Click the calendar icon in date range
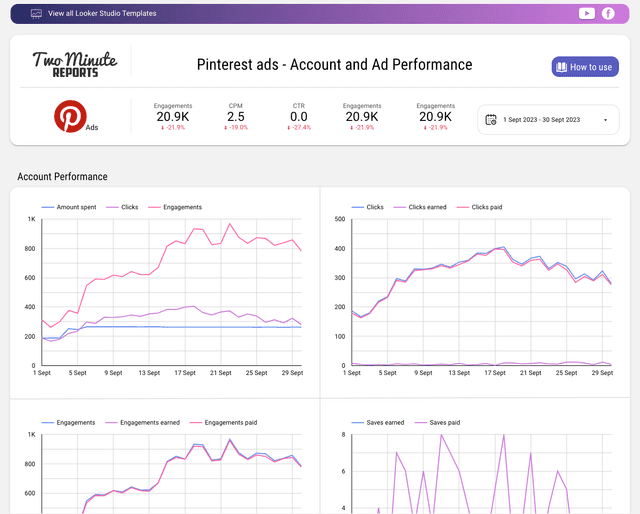The image size is (640, 514). 491,120
